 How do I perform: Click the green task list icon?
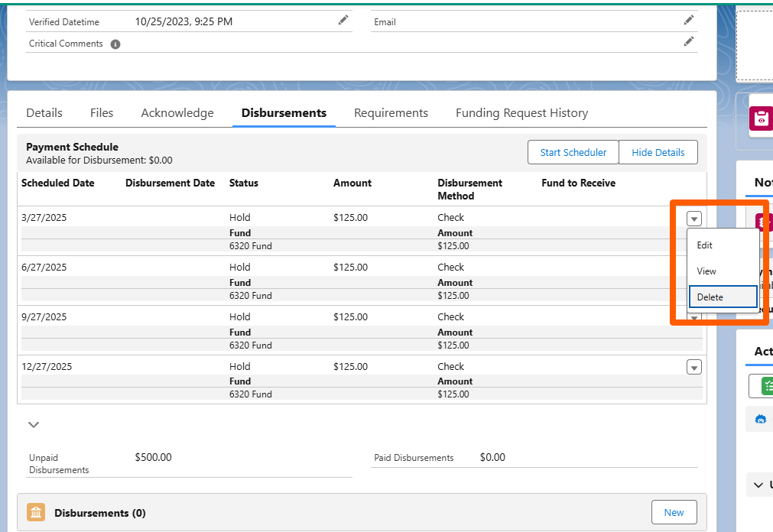coord(767,386)
